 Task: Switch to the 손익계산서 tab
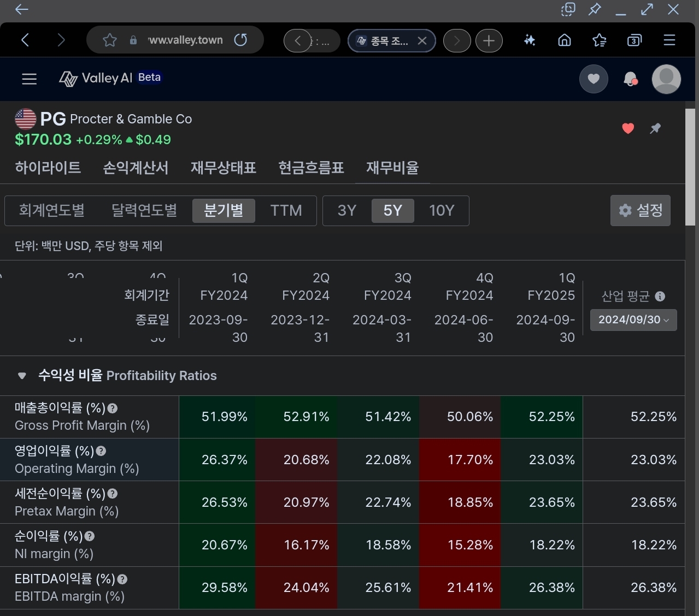(136, 168)
